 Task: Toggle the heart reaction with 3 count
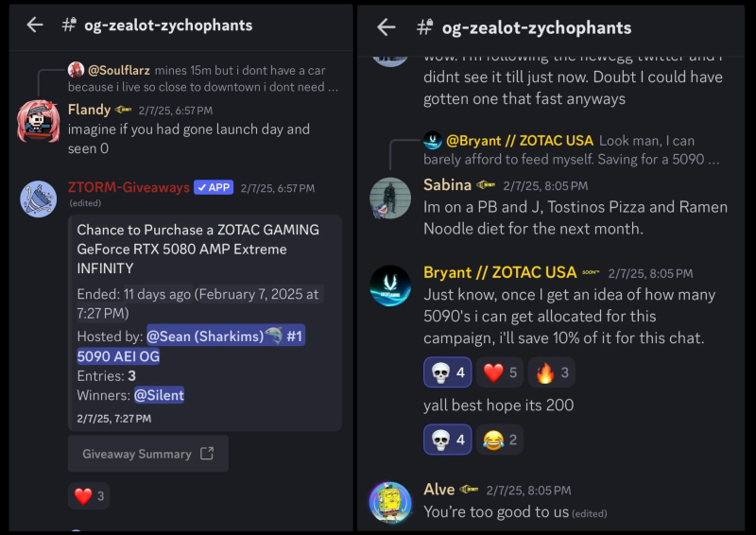coord(89,495)
